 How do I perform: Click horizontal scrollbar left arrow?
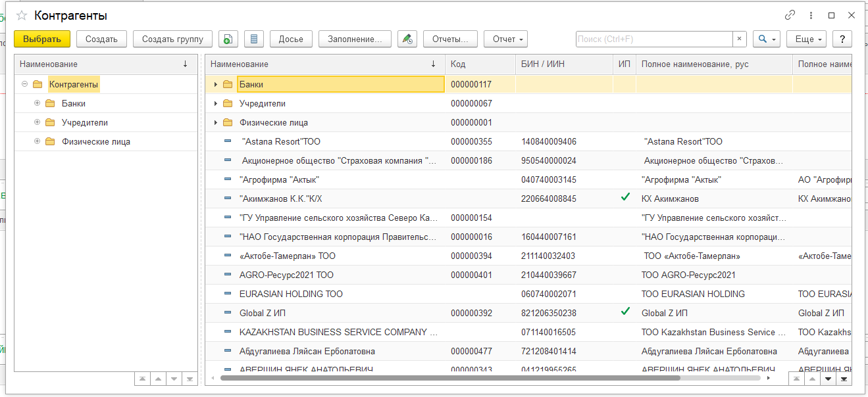[214, 379]
